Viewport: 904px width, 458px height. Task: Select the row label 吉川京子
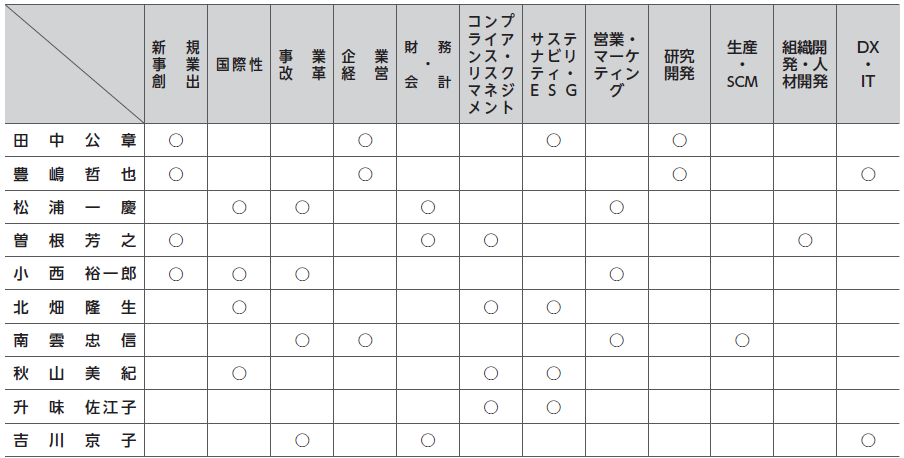coord(74,441)
